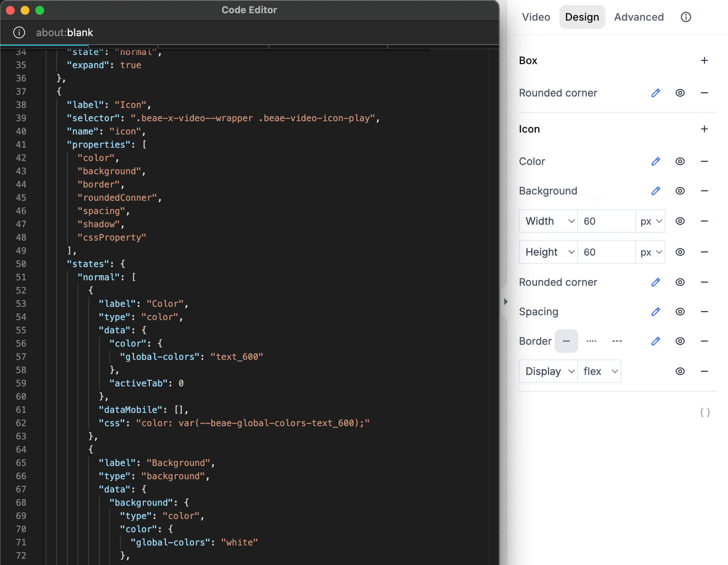
Task: Click the plus icon next to Icon heading
Action: [704, 129]
